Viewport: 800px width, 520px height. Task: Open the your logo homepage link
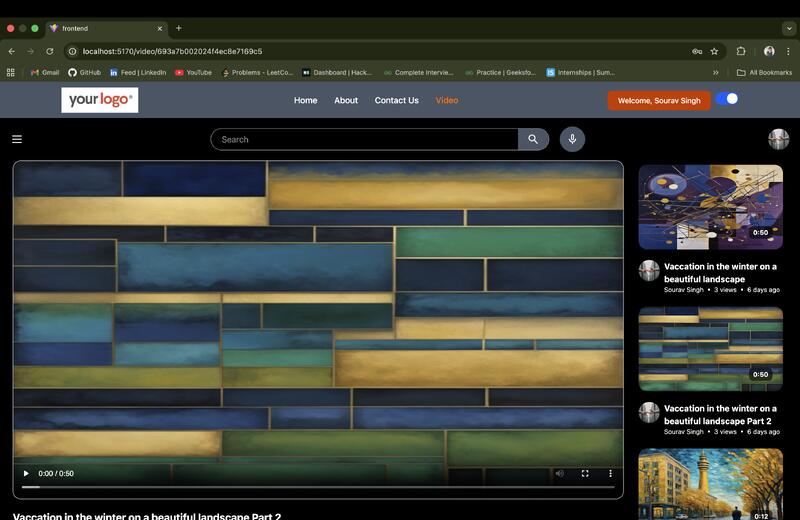pyautogui.click(x=100, y=100)
